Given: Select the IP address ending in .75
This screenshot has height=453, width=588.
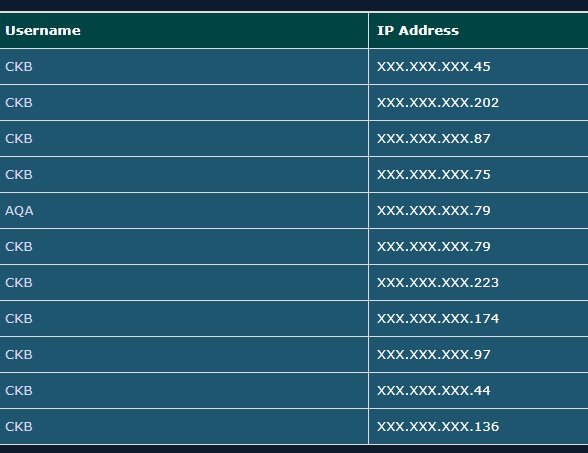Looking at the screenshot, I should tap(434, 175).
